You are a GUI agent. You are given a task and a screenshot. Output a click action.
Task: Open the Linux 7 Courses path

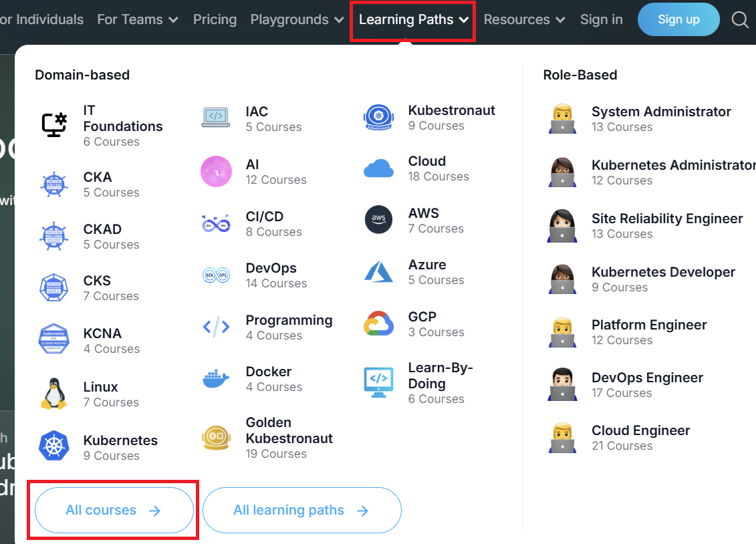pyautogui.click(x=89, y=394)
